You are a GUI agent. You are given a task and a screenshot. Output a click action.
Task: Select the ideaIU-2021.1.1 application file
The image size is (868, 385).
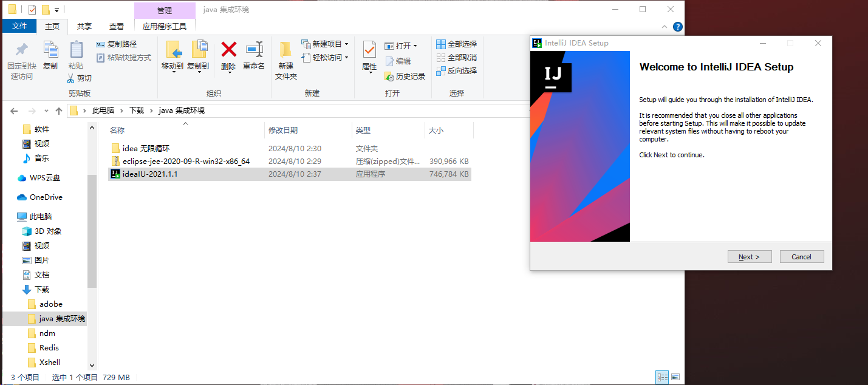click(290, 174)
